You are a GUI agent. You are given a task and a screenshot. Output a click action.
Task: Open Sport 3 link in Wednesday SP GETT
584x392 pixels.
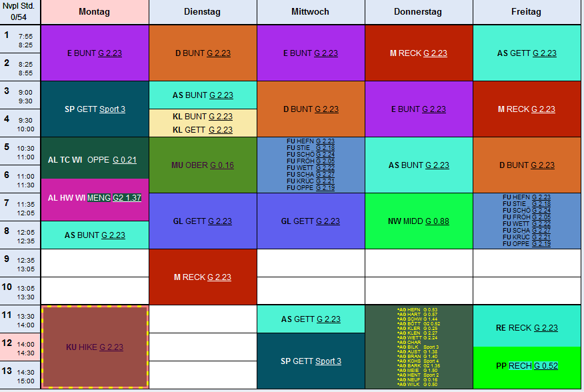click(x=328, y=361)
